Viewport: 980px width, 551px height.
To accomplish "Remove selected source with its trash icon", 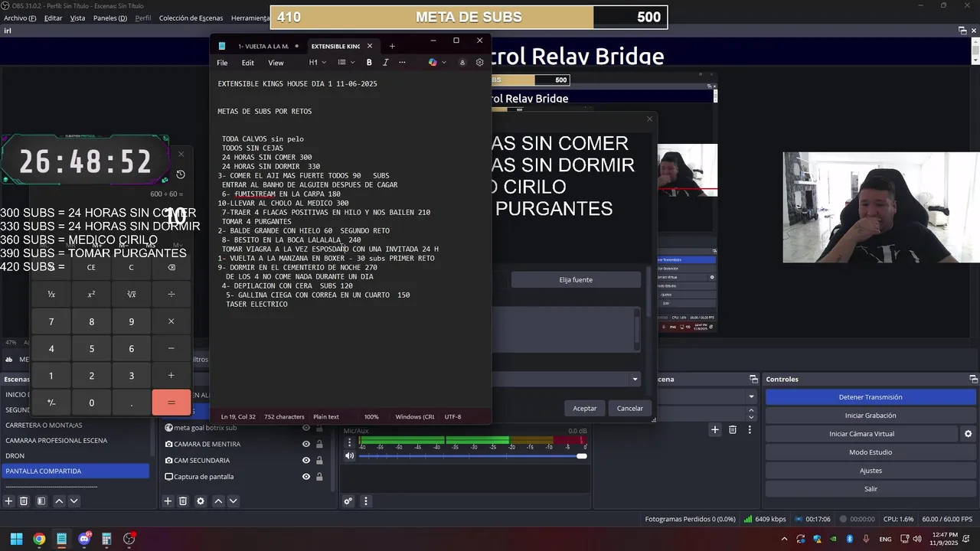I will [183, 501].
